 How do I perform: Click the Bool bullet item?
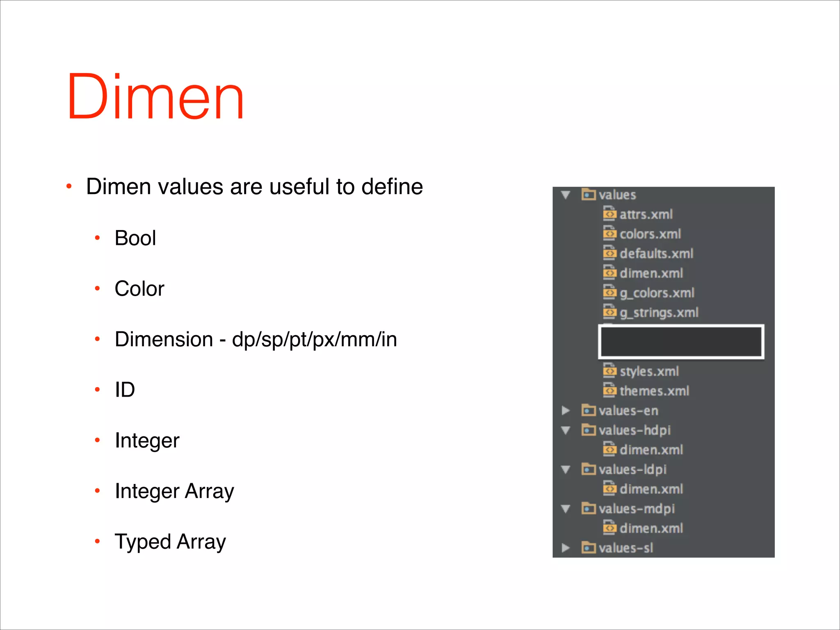pos(135,238)
